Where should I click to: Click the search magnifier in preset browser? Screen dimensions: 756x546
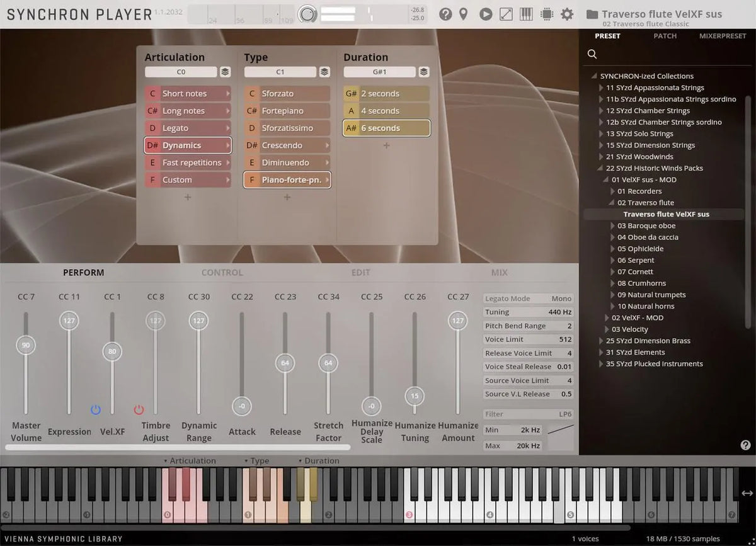pos(592,54)
